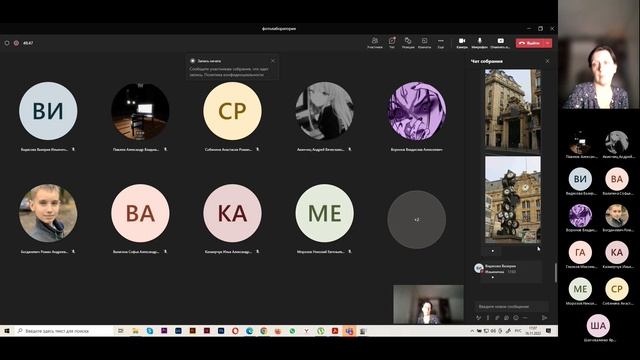Click the attach file paperclip icon
The image size is (640, 360).
(x=497, y=318)
